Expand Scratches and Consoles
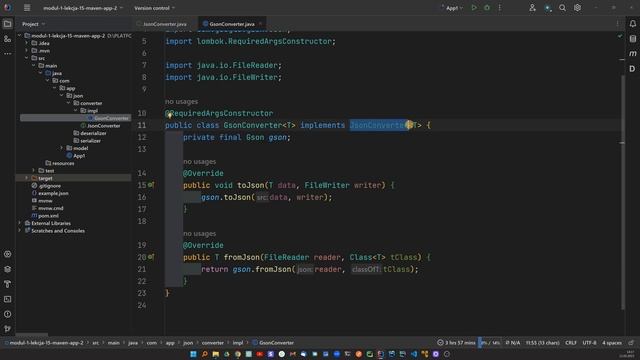Viewport: 640px width, 360px height. click(x=20, y=231)
